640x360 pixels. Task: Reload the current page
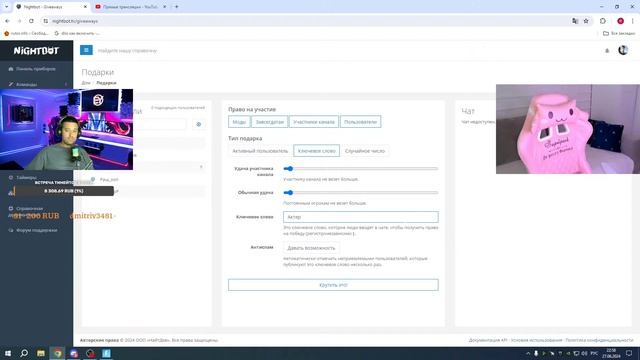point(31,21)
